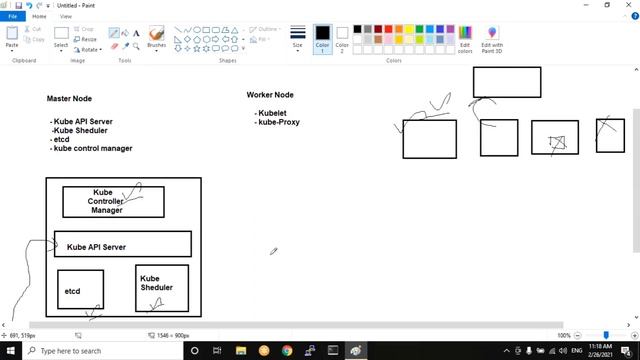Image resolution: width=640 pixels, height=360 pixels.
Task: Open Edit with Paint 3D
Action: click(492, 39)
